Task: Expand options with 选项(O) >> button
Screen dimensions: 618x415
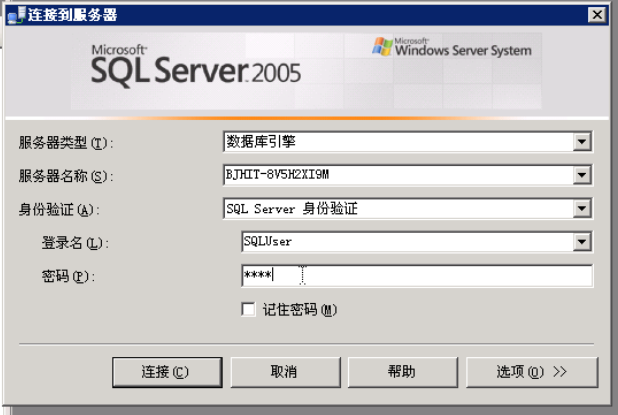Action: pyautogui.click(x=532, y=372)
